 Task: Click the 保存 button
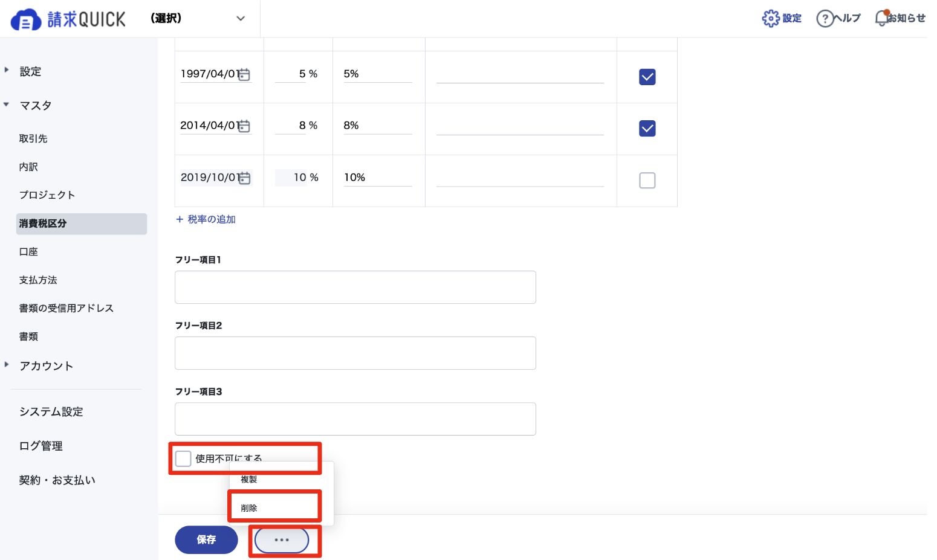click(x=206, y=539)
